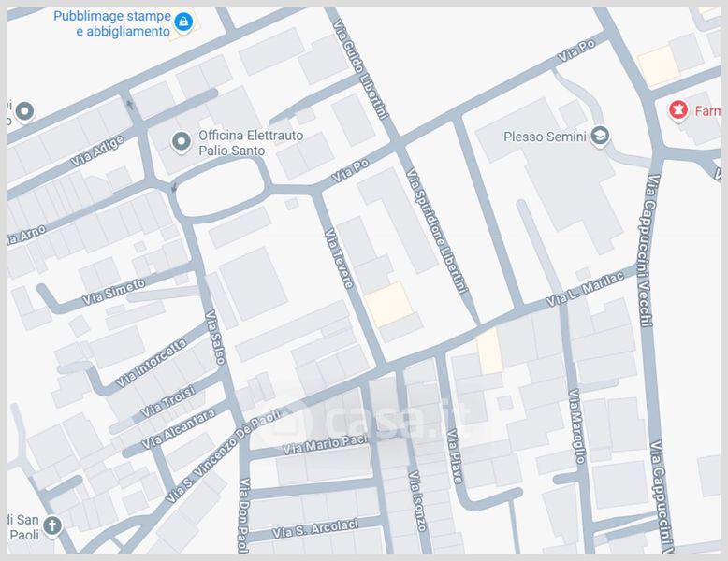Image resolution: width=728 pixels, height=561 pixels.
Task: Click the Officina Elettrauto Palio Santo pin icon
Action: pos(182,141)
